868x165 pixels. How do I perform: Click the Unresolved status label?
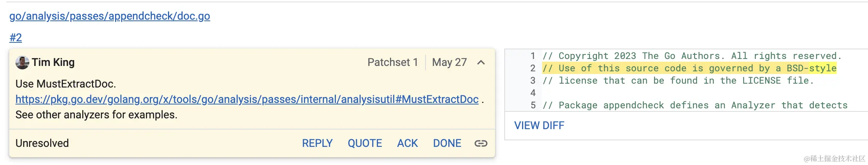pos(42,143)
